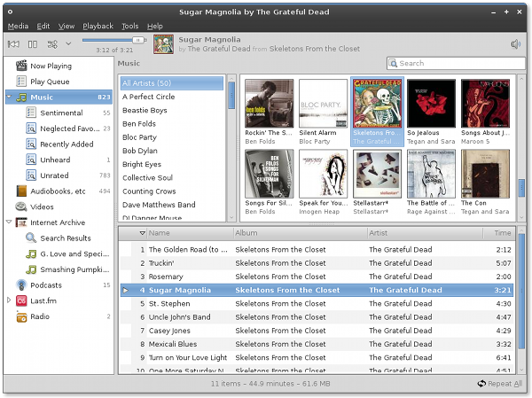532x398 pixels.
Task: Select the So Jealous album cover
Action: 431,104
